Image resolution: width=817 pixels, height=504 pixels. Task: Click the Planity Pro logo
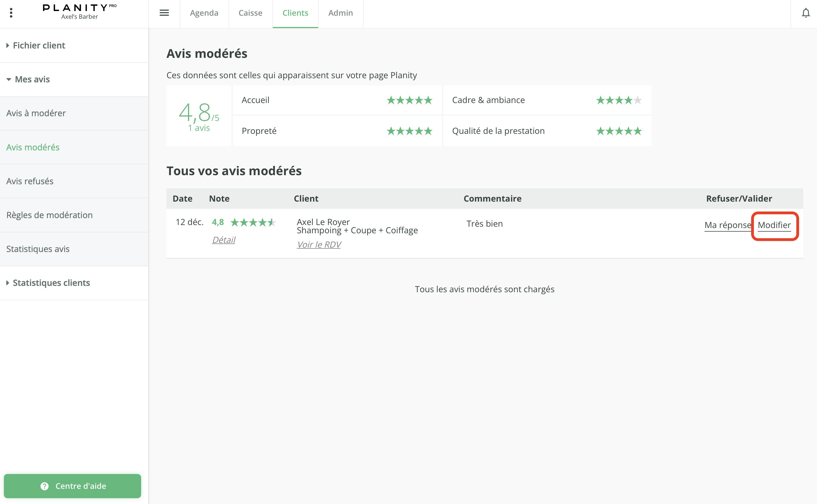(79, 12)
